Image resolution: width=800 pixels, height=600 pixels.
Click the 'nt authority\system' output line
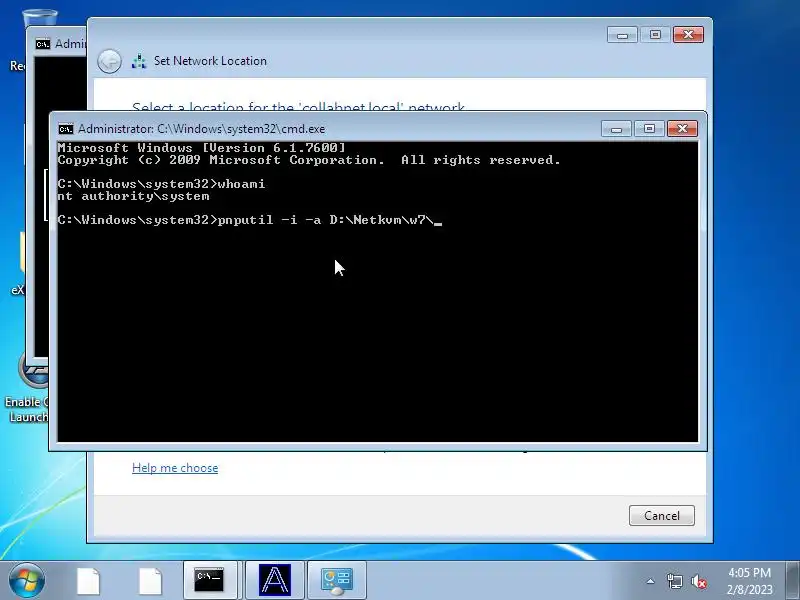tap(133, 196)
